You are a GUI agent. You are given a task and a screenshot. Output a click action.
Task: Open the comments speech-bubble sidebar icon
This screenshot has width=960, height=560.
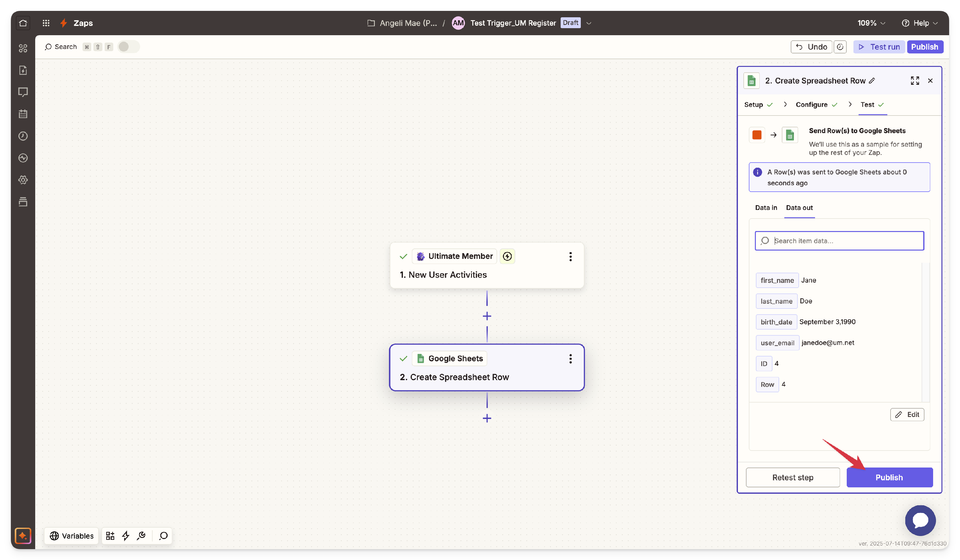click(23, 92)
